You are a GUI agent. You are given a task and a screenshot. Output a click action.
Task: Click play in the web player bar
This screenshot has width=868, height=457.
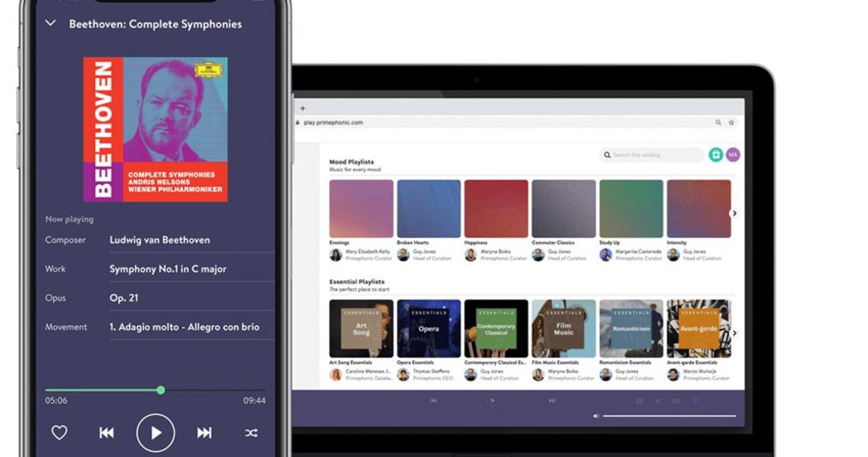pyautogui.click(x=493, y=401)
